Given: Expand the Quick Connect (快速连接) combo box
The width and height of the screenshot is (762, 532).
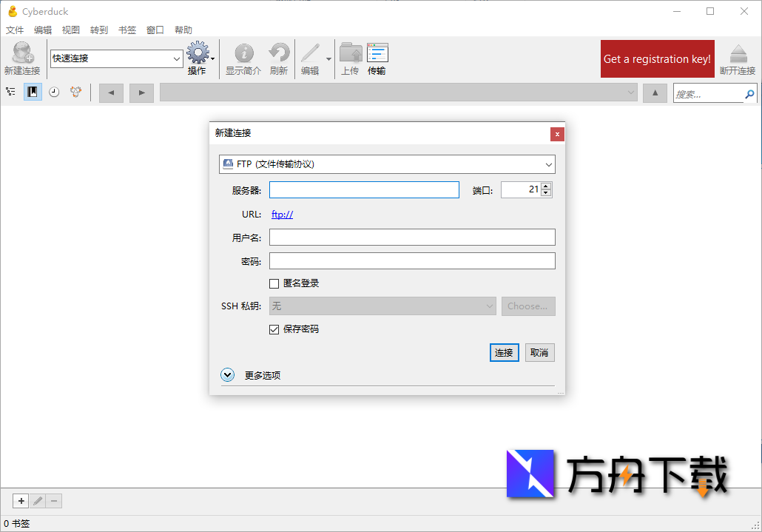Looking at the screenshot, I should (x=177, y=58).
